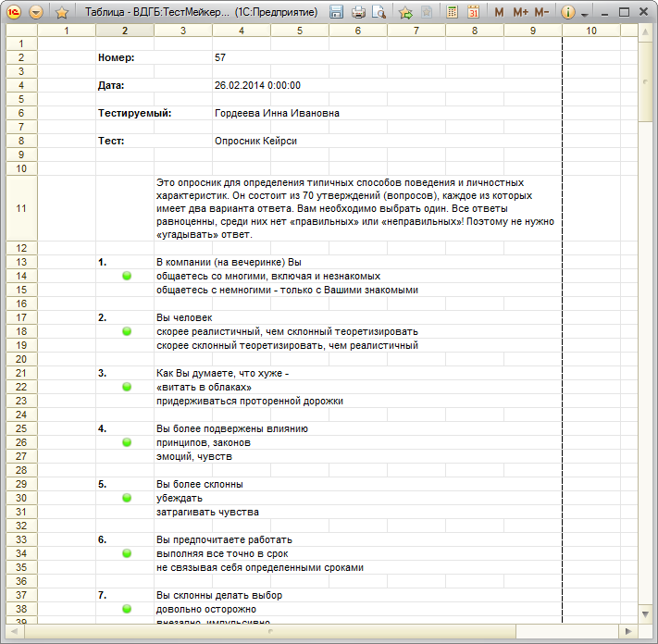
Task: Select the green answer marker for question 4
Action: tap(127, 442)
